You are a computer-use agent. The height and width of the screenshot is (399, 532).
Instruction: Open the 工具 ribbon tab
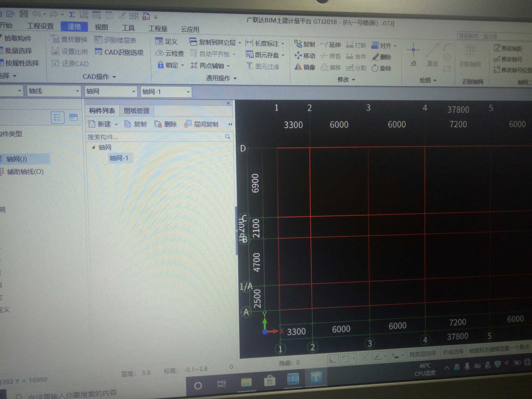(x=128, y=28)
